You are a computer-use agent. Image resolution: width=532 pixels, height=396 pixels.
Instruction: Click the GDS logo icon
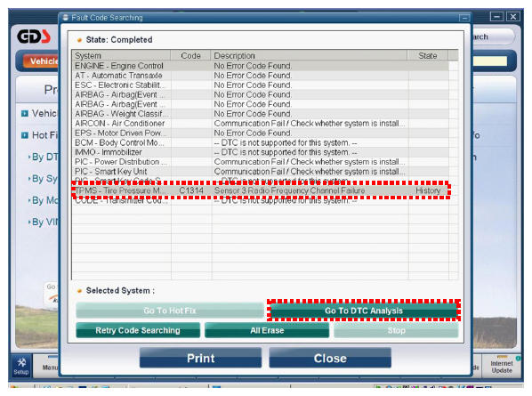pyautogui.click(x=34, y=36)
